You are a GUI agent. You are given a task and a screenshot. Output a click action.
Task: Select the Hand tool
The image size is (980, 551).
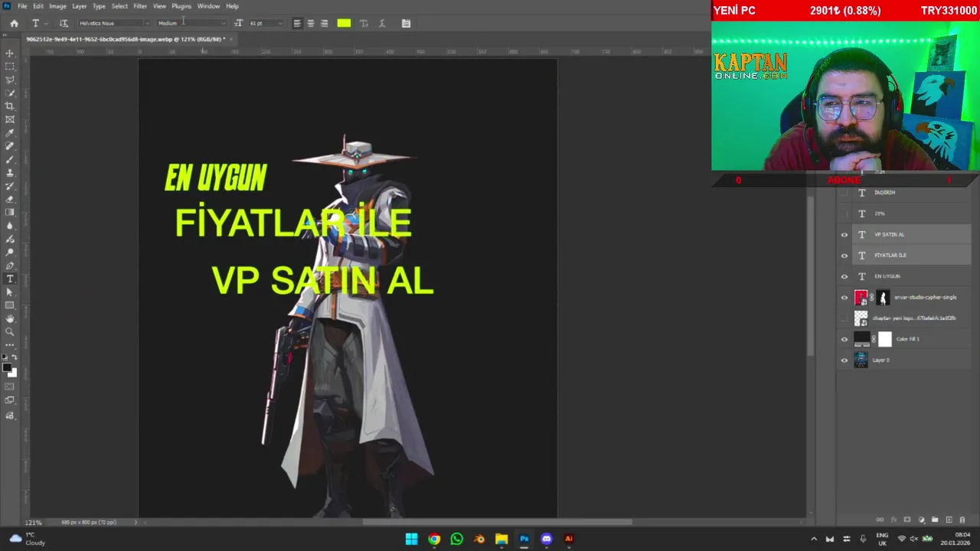[x=10, y=319]
